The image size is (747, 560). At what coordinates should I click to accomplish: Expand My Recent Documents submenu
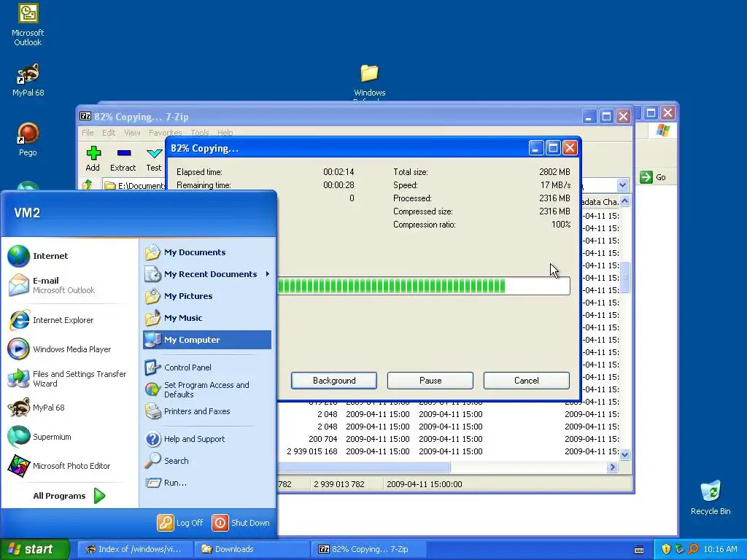click(x=206, y=274)
